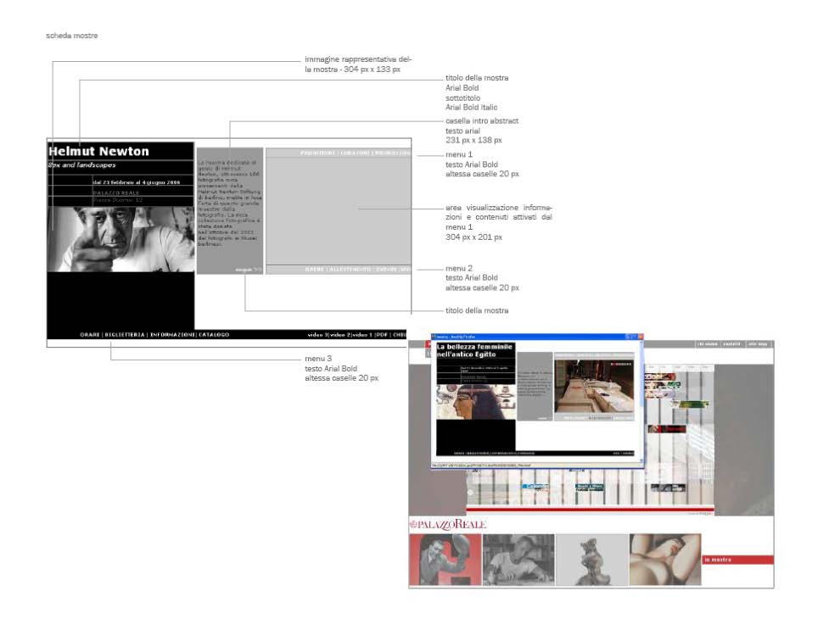This screenshot has width=840, height=630.
Task: Click the red 'in mostra' button
Action: coord(737,560)
